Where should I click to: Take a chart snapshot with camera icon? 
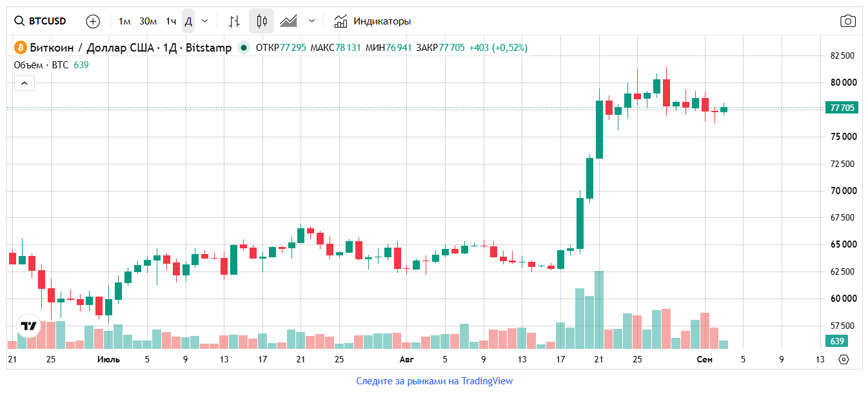[x=848, y=21]
